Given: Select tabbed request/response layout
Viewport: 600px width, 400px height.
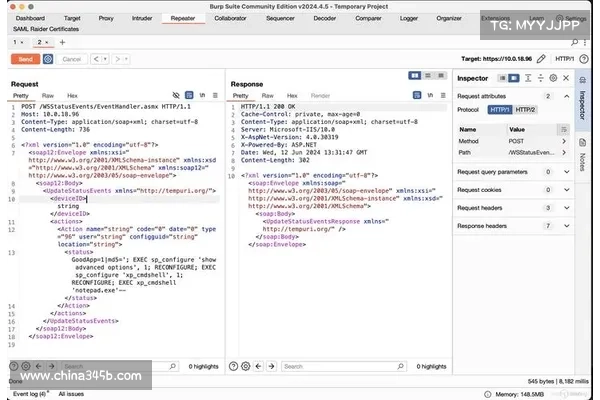Looking at the screenshot, I should (441, 75).
